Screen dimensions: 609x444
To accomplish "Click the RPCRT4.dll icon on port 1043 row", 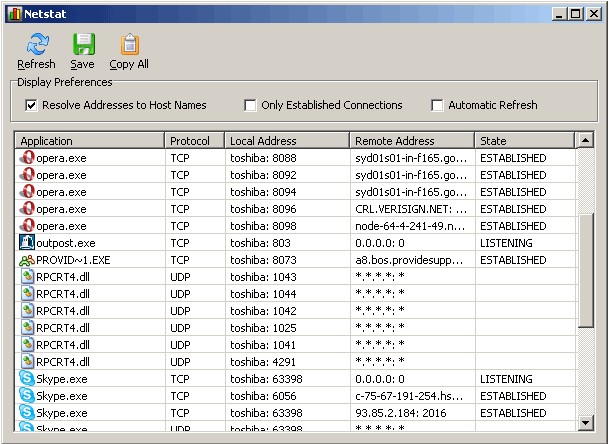I will pos(27,277).
